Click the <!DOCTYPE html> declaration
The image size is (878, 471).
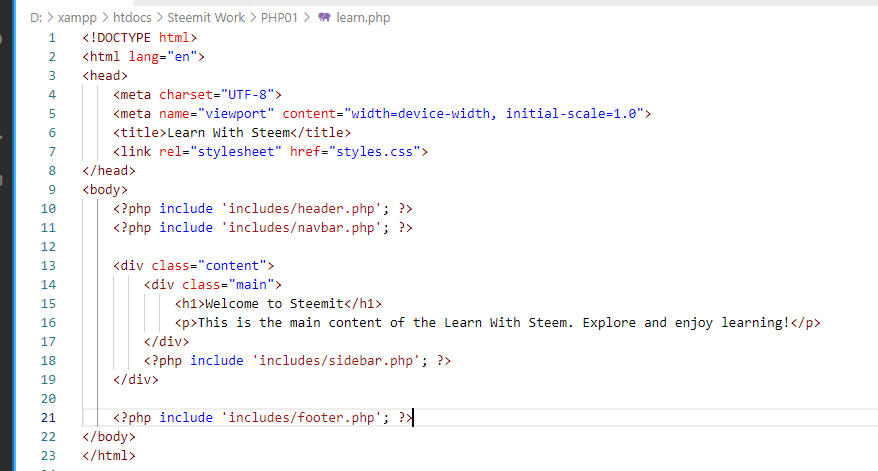click(x=139, y=38)
